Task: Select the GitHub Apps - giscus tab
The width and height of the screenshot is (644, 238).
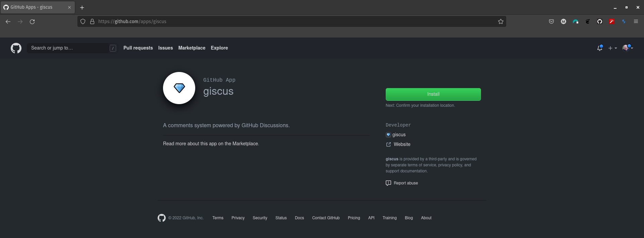Action: coord(38,7)
